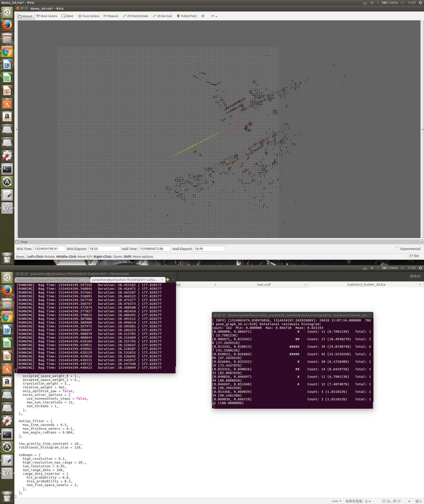Activate the Move Camera tool
The image size is (424, 504).
tap(47, 16)
